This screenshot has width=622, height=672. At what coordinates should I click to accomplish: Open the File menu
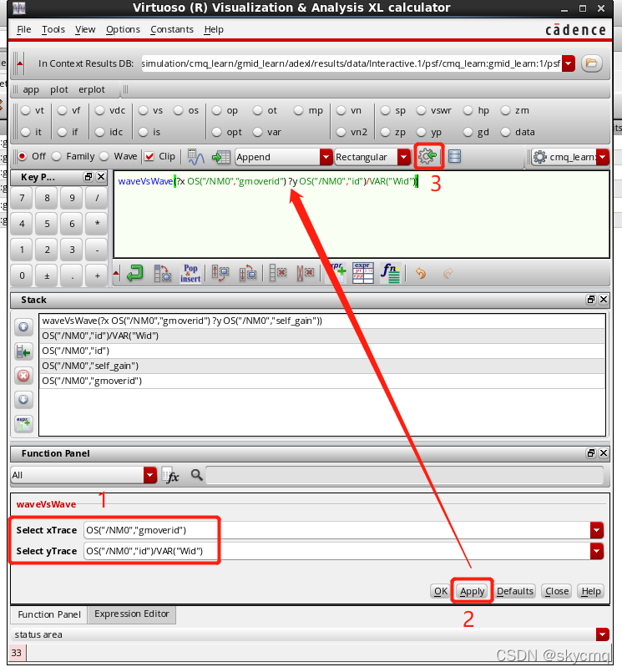tap(24, 29)
